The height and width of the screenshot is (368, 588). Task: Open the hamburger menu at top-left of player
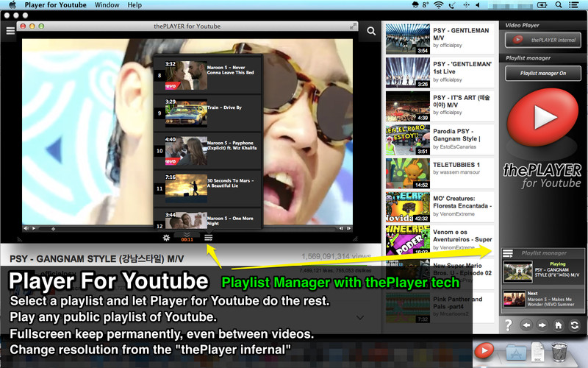click(x=10, y=31)
